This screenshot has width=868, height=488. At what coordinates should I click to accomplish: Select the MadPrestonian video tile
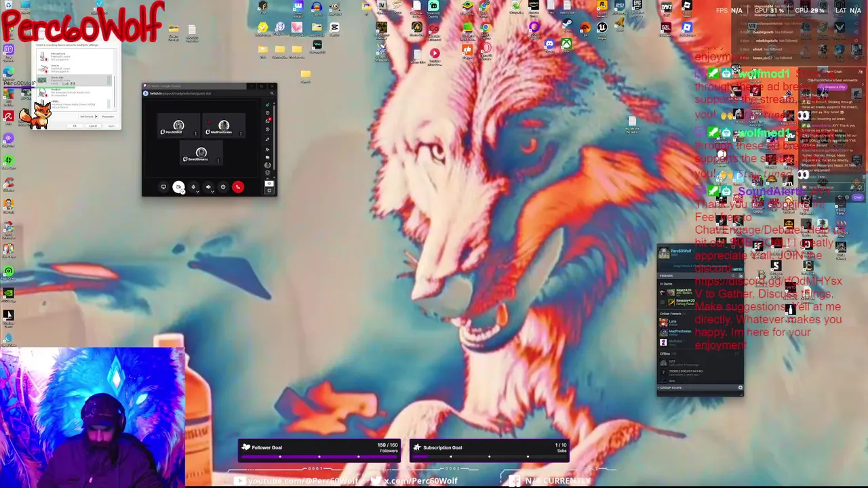click(224, 125)
